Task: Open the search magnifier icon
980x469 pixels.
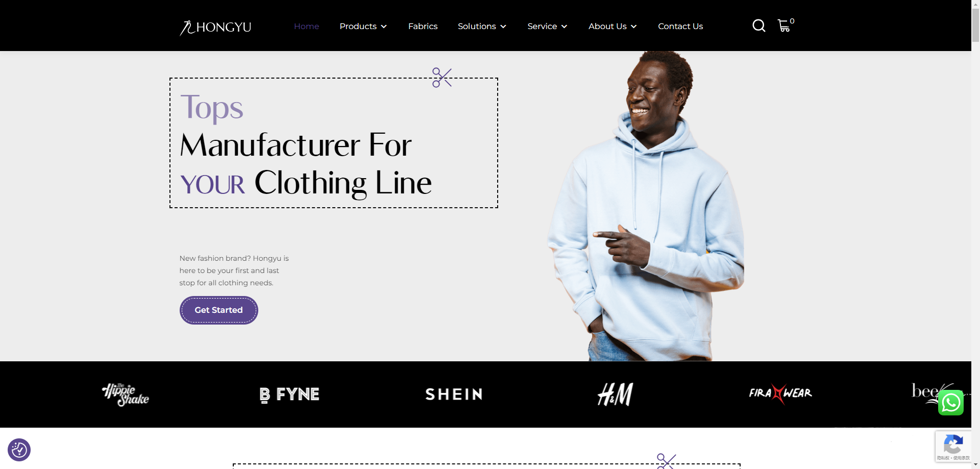Action: (758, 26)
